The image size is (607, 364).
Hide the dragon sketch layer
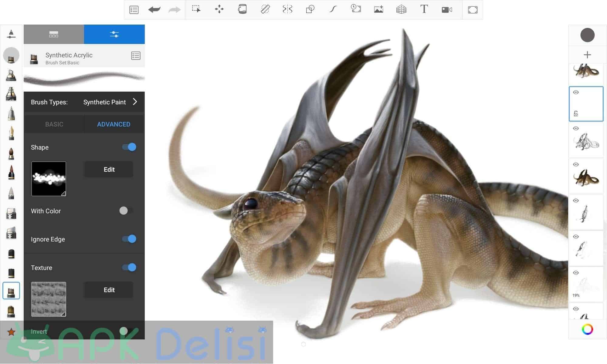coord(576,128)
